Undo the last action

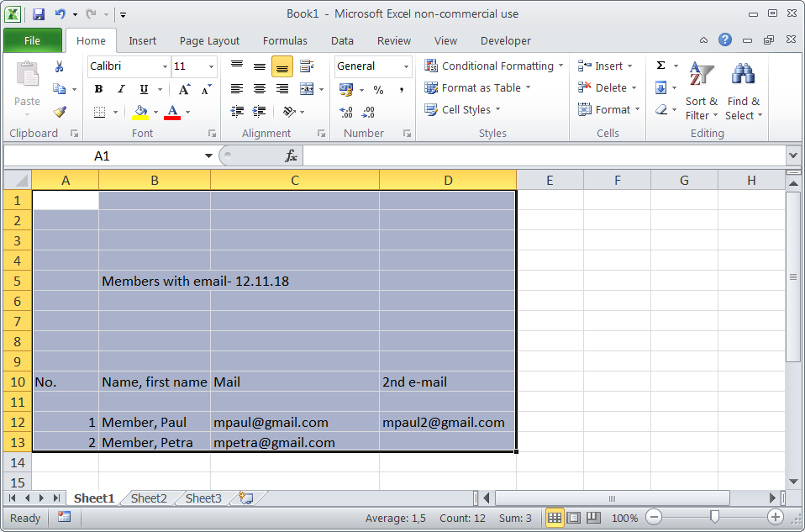click(x=61, y=13)
